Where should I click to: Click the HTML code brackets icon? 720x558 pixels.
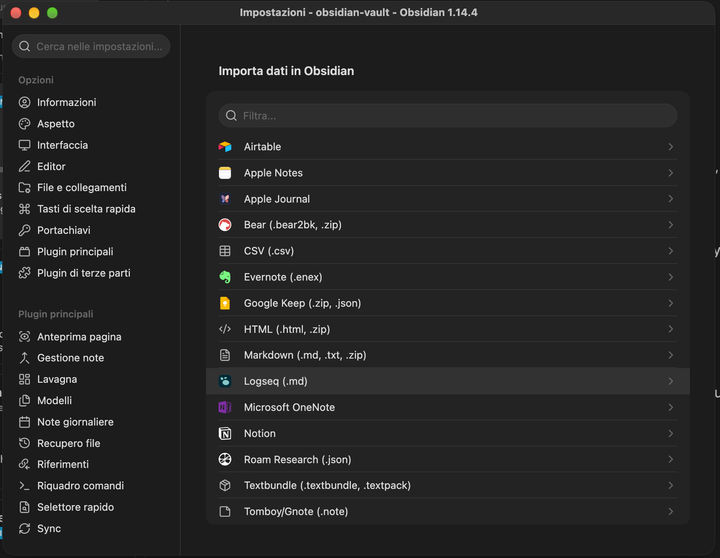click(225, 329)
